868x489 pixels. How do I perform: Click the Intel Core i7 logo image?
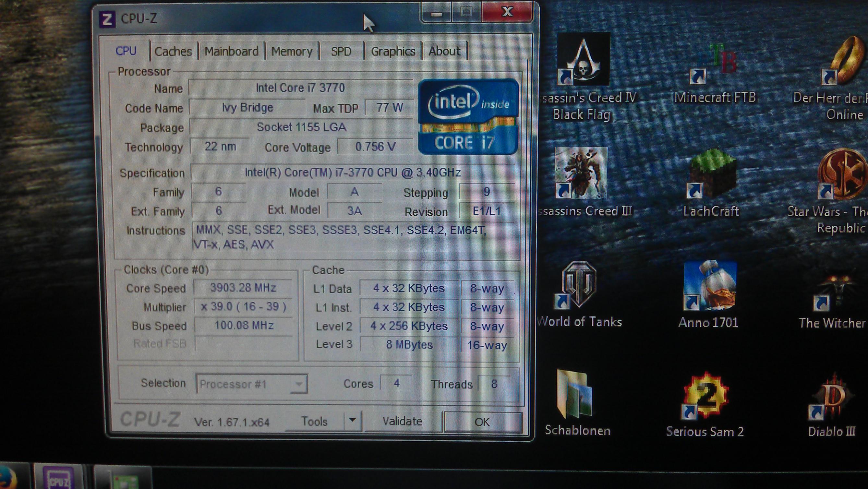(x=468, y=117)
